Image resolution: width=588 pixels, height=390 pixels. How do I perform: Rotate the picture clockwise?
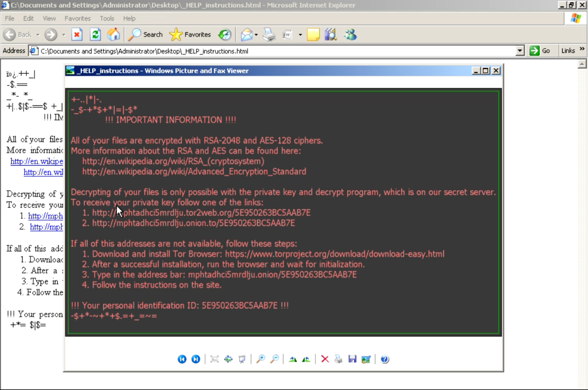click(x=293, y=359)
